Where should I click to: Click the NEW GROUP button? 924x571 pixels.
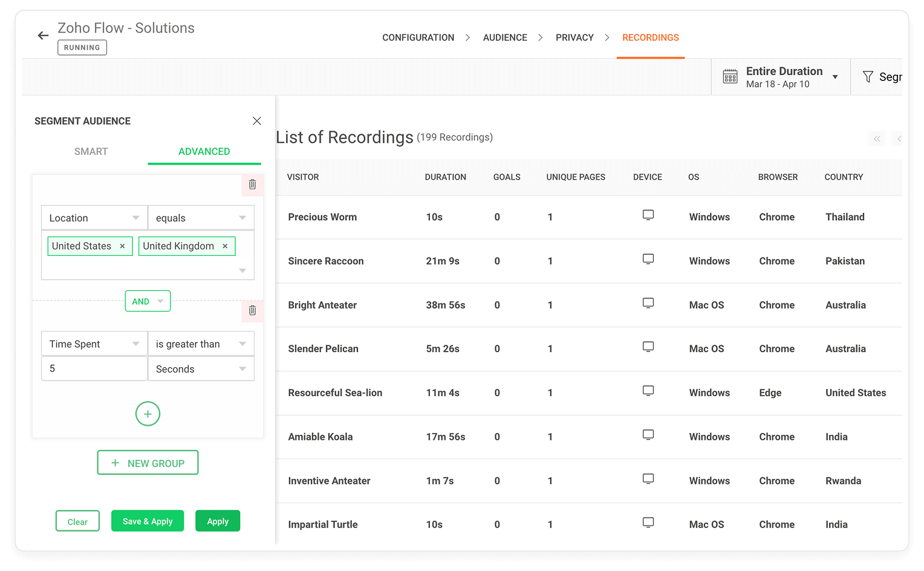coord(148,463)
